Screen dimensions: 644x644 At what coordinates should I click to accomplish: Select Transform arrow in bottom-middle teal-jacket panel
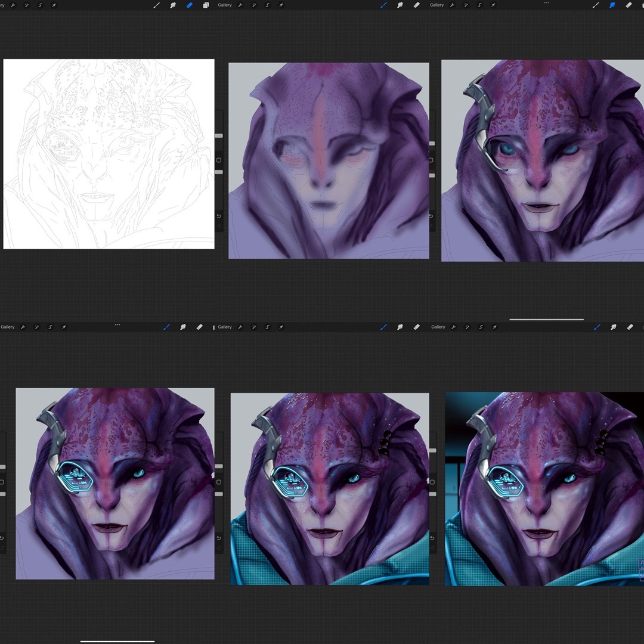[x=281, y=327]
